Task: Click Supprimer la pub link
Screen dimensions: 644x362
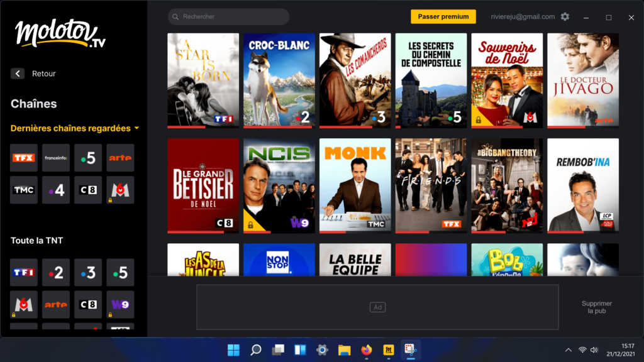Action: coord(597,307)
